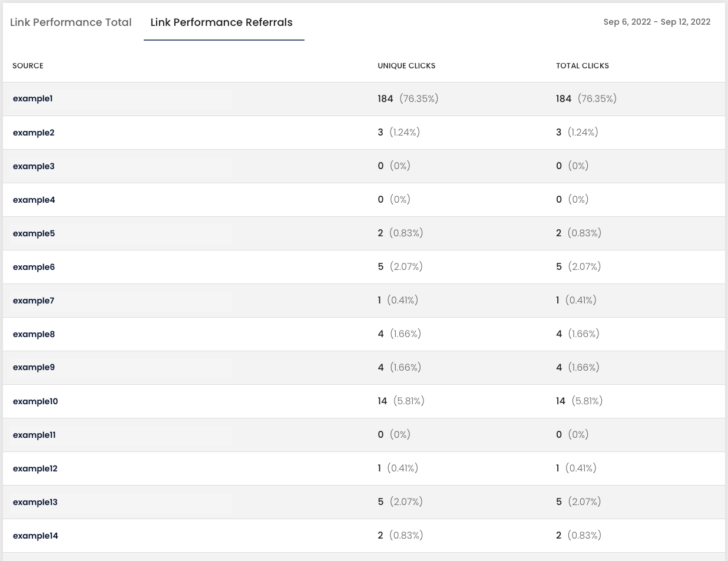Open the example10 source link
The height and width of the screenshot is (561, 728).
pos(35,401)
